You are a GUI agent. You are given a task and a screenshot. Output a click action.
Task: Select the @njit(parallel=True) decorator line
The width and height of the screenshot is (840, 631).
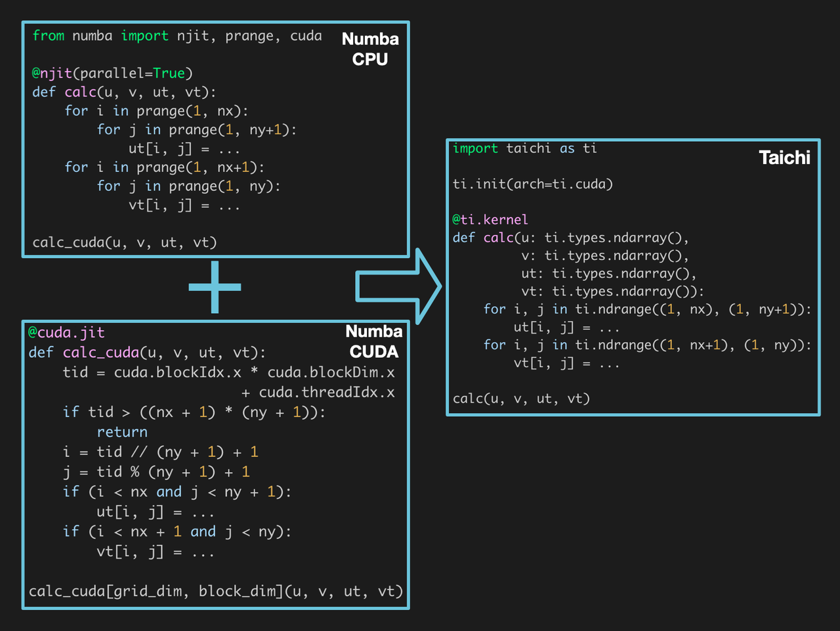[x=112, y=73]
